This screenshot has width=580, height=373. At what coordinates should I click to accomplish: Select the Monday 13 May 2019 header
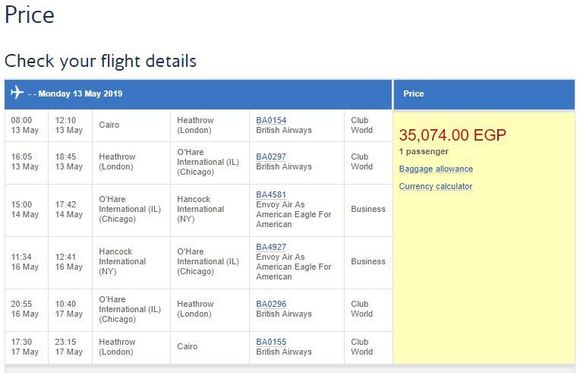pos(80,94)
